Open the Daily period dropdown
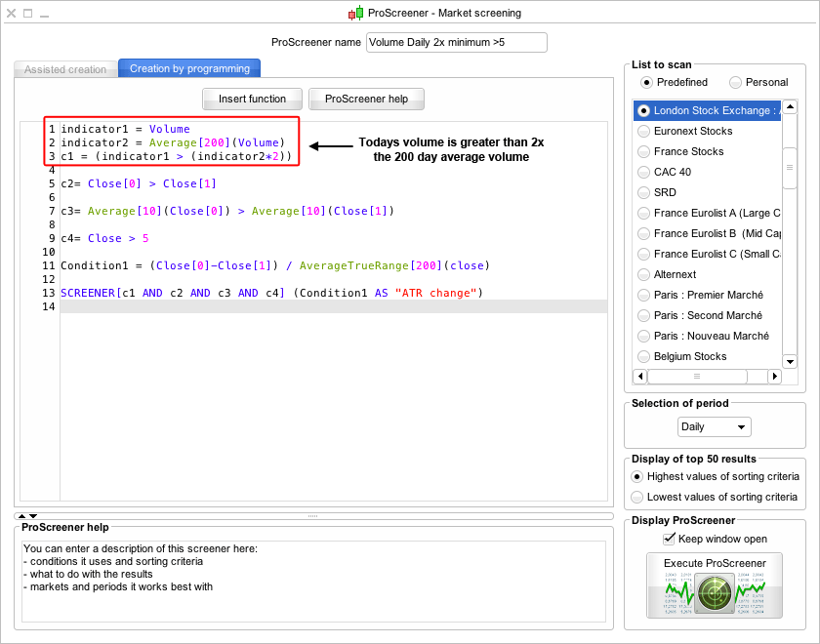 [x=715, y=427]
